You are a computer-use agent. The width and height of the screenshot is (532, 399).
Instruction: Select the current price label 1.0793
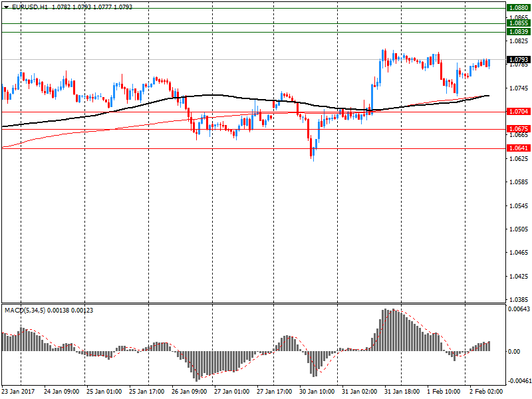519,60
